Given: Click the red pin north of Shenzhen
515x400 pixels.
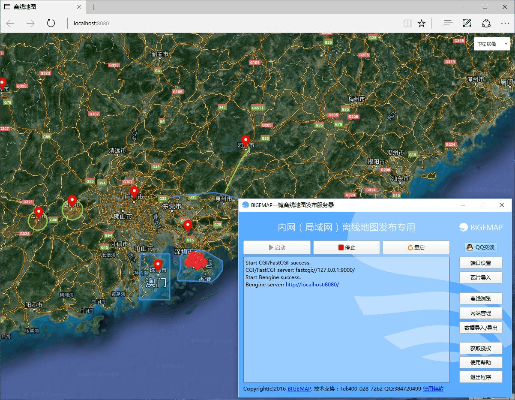Looking at the screenshot, I should click(188, 226).
